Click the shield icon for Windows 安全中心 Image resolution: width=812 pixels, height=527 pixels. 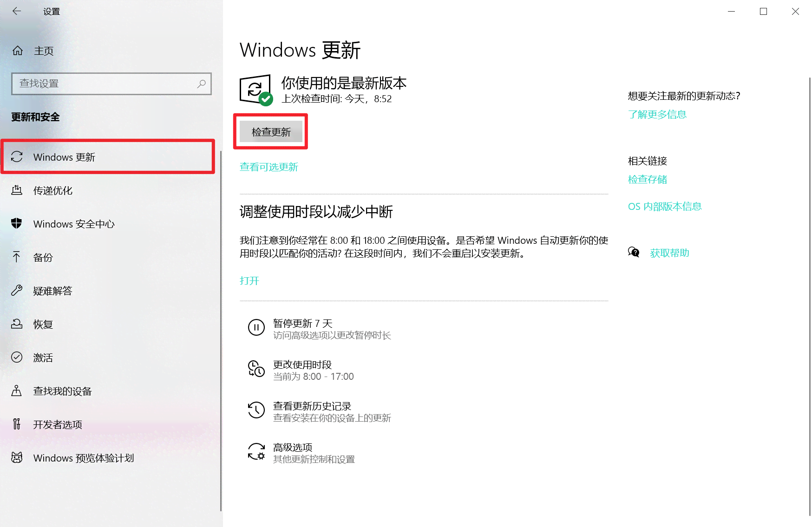click(17, 224)
